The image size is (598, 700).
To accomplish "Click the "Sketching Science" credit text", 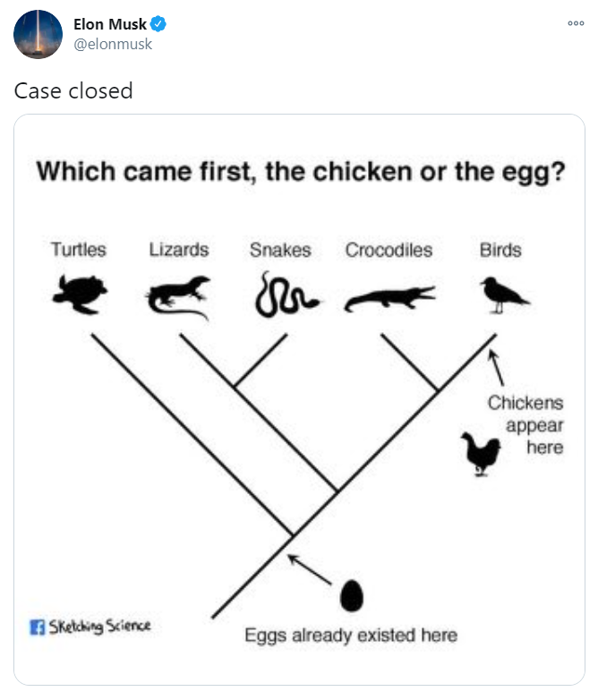I will click(99, 626).
